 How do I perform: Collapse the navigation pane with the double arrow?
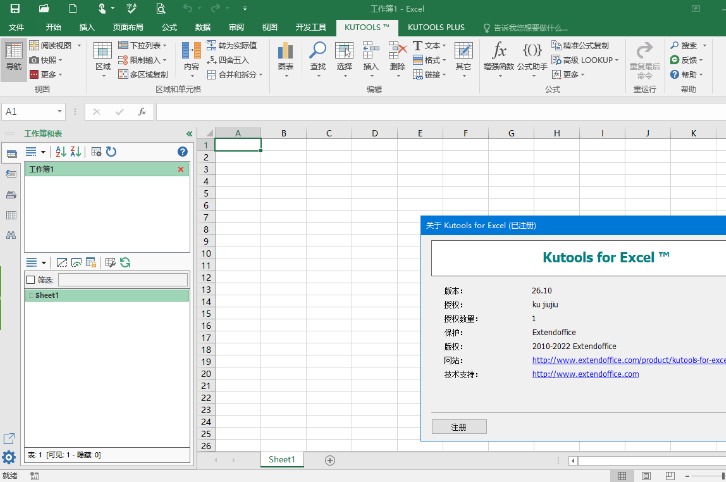189,133
